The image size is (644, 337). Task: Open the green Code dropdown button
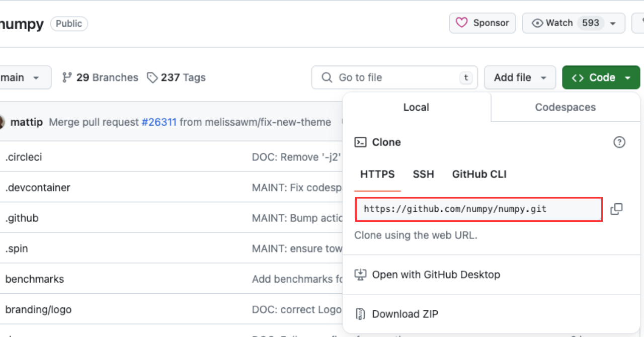point(601,77)
